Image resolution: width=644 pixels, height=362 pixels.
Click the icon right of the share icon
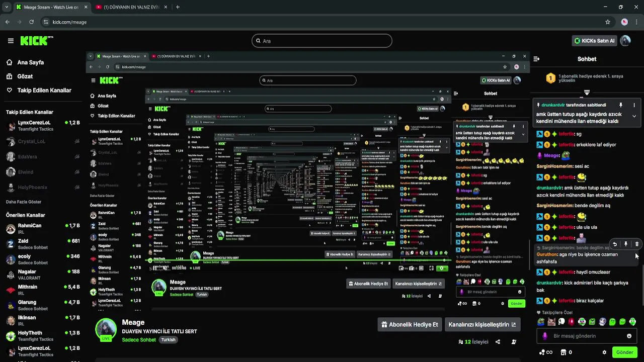pyautogui.click(x=514, y=342)
